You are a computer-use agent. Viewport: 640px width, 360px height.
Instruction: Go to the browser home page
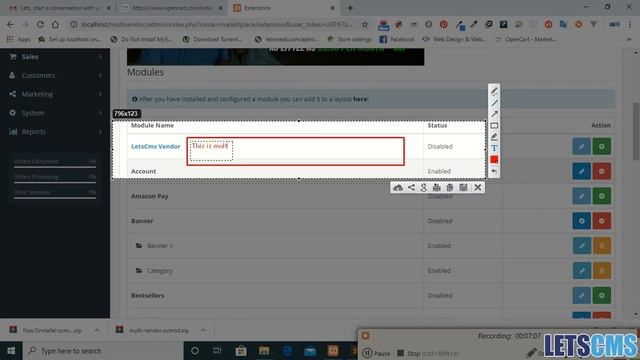[55, 24]
